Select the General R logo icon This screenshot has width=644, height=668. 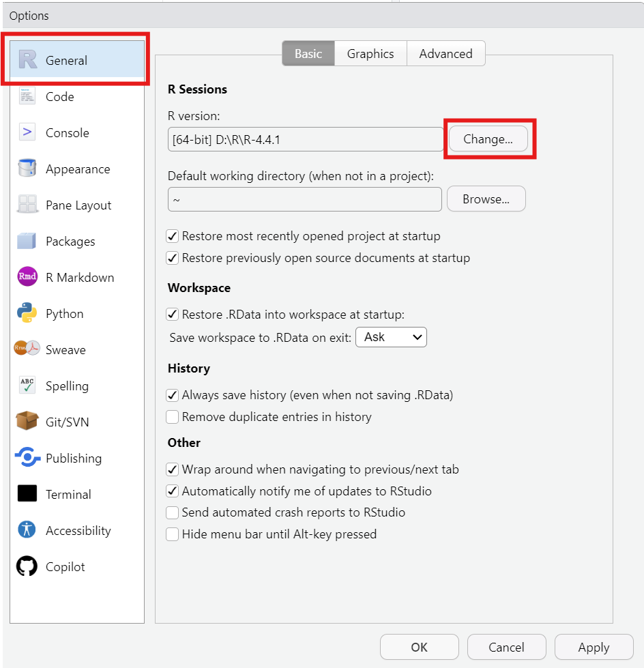pyautogui.click(x=28, y=59)
